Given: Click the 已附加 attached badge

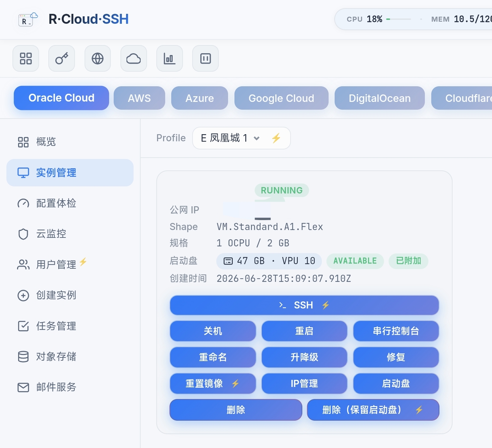Looking at the screenshot, I should [409, 261].
